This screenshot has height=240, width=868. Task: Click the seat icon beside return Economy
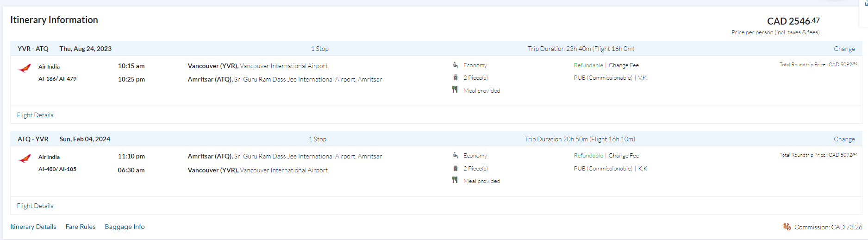(456, 155)
